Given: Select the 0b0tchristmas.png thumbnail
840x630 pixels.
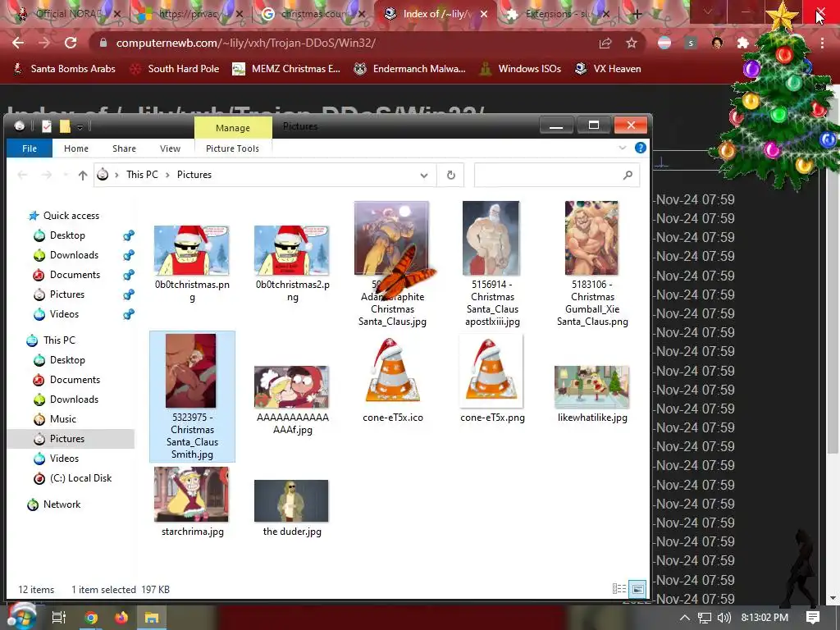Looking at the screenshot, I should coord(192,250).
